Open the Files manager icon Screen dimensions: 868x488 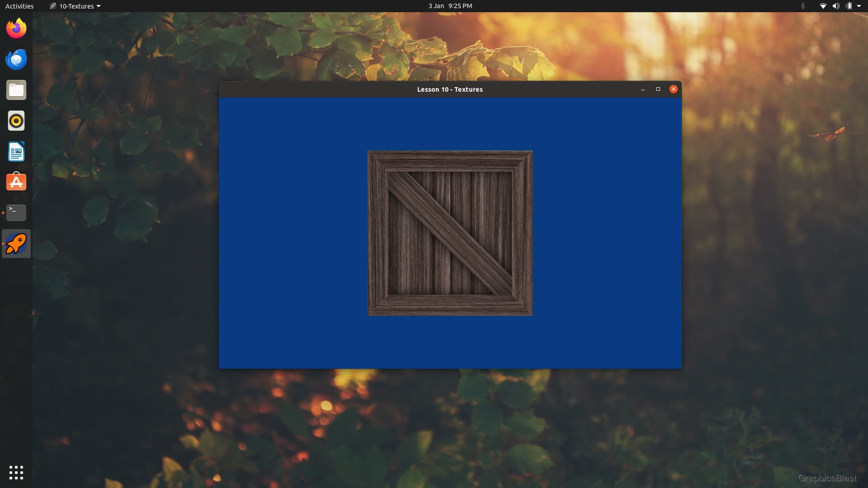16,90
